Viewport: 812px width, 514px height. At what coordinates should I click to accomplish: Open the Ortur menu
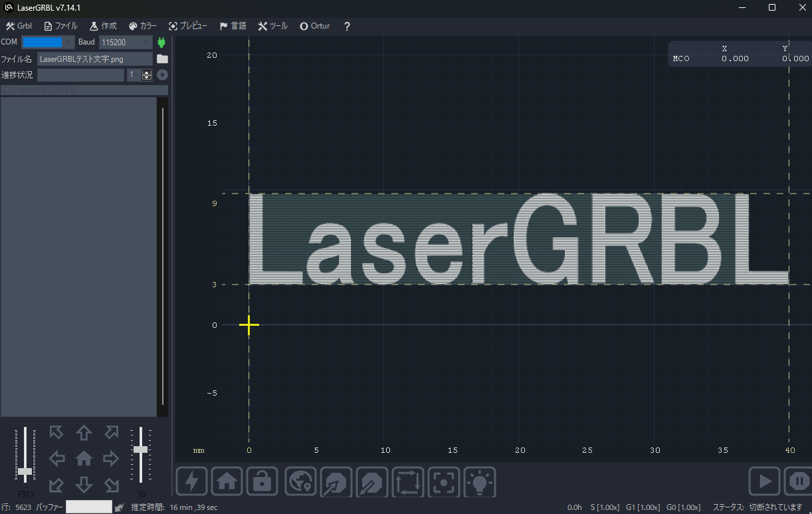315,26
